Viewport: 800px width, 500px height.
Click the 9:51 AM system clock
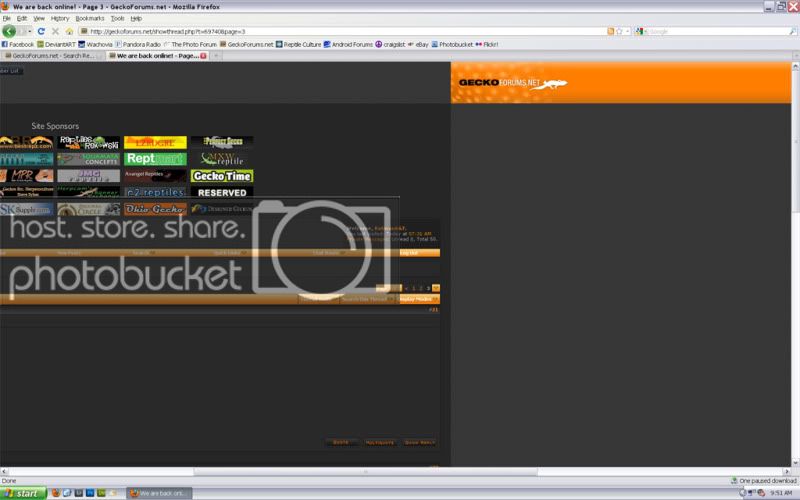[781, 493]
